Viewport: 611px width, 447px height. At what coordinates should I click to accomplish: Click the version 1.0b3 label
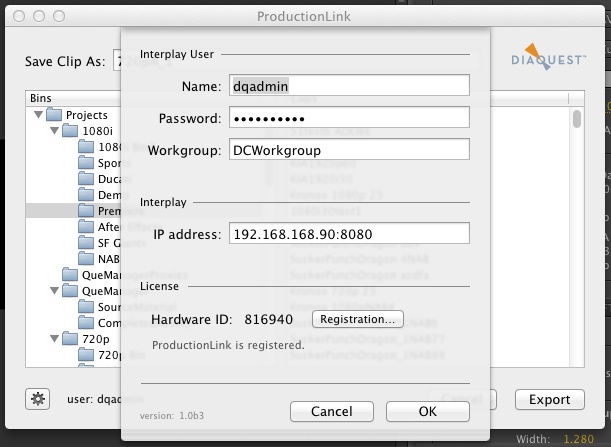tap(172, 416)
